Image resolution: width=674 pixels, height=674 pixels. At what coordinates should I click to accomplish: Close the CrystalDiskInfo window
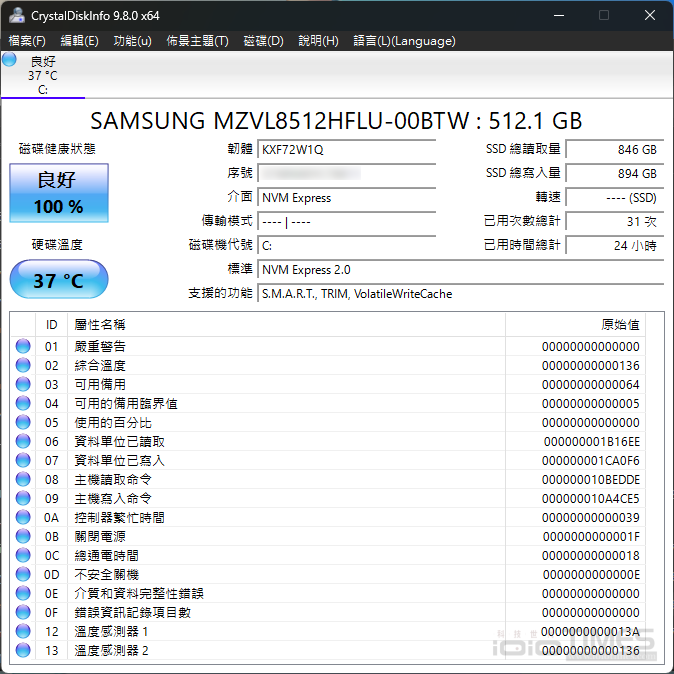click(649, 15)
